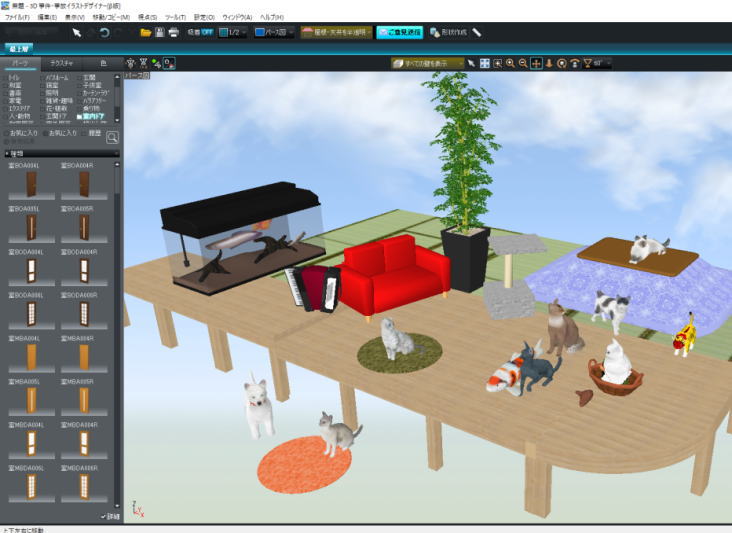Viewport: 732px width, 533px height.
Task: Open the ツール(T) menu
Action: (175, 17)
